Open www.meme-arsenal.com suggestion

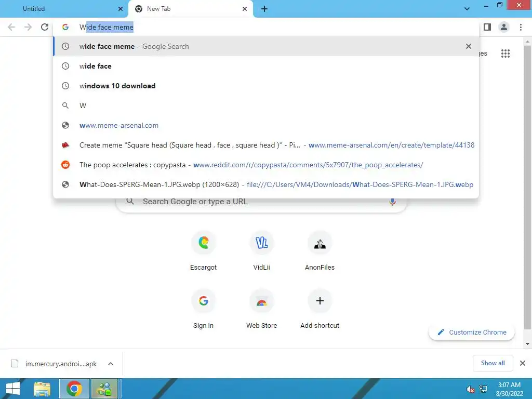(266, 125)
